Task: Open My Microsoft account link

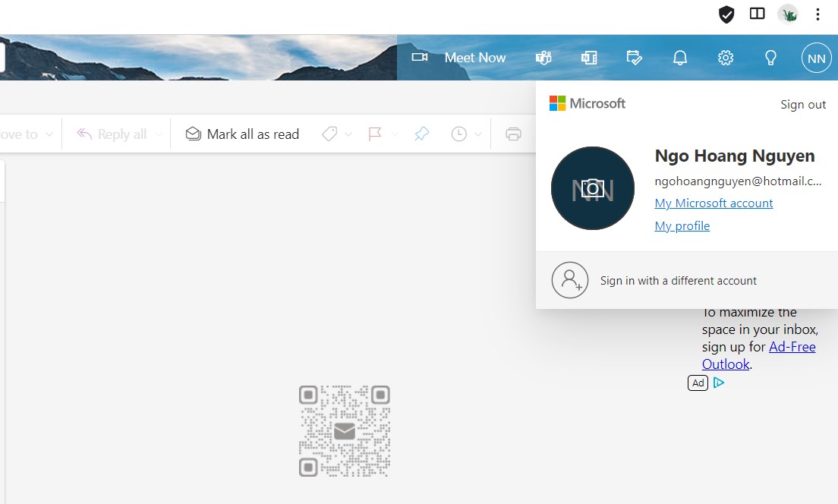Action: [x=714, y=203]
